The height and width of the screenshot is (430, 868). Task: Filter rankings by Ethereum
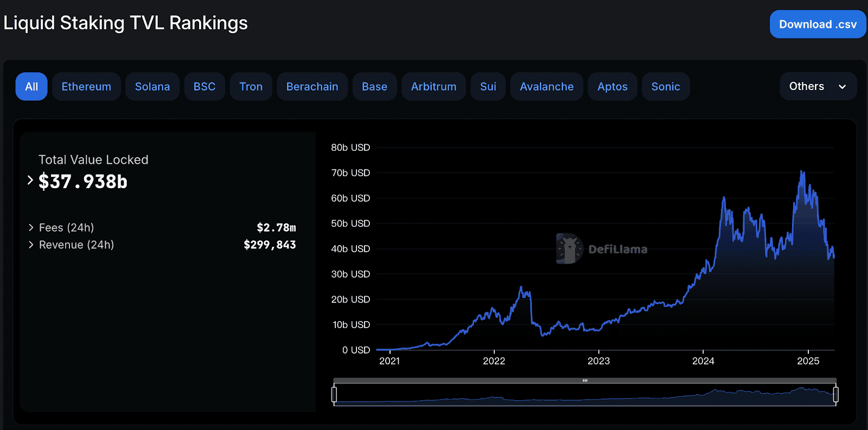pyautogui.click(x=86, y=87)
